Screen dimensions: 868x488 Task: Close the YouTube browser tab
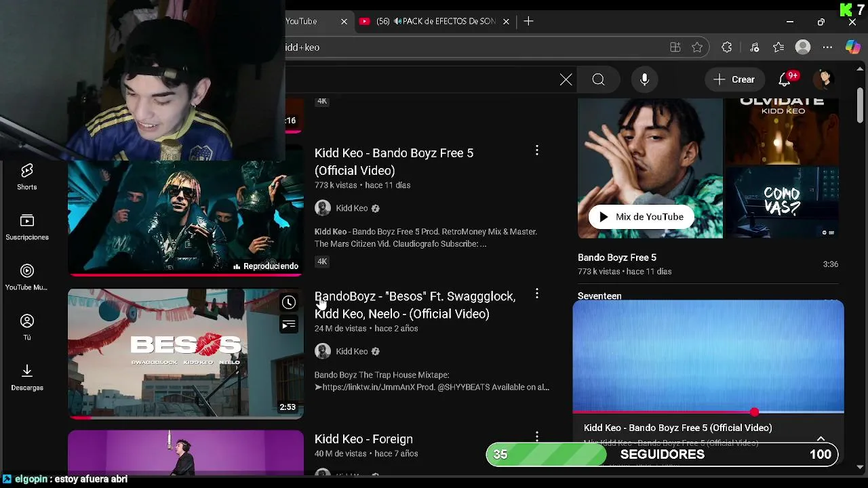[x=344, y=21]
